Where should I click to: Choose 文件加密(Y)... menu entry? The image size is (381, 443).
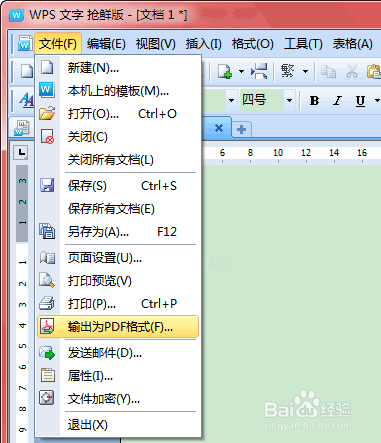tap(118, 399)
